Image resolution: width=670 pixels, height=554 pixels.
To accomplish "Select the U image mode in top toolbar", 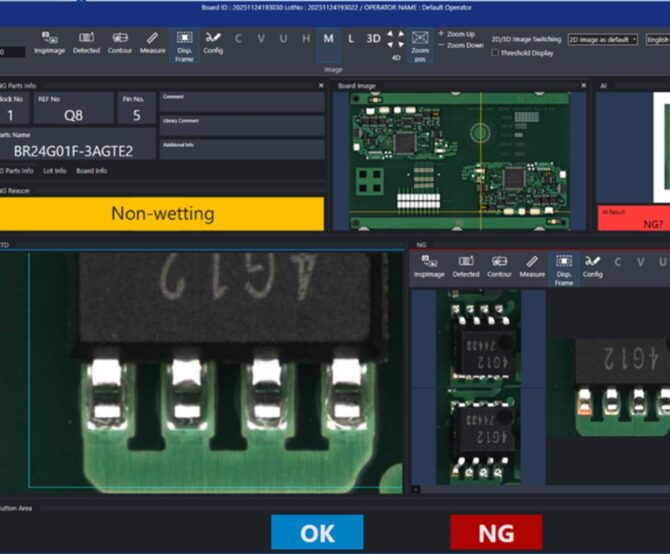I will (x=283, y=39).
